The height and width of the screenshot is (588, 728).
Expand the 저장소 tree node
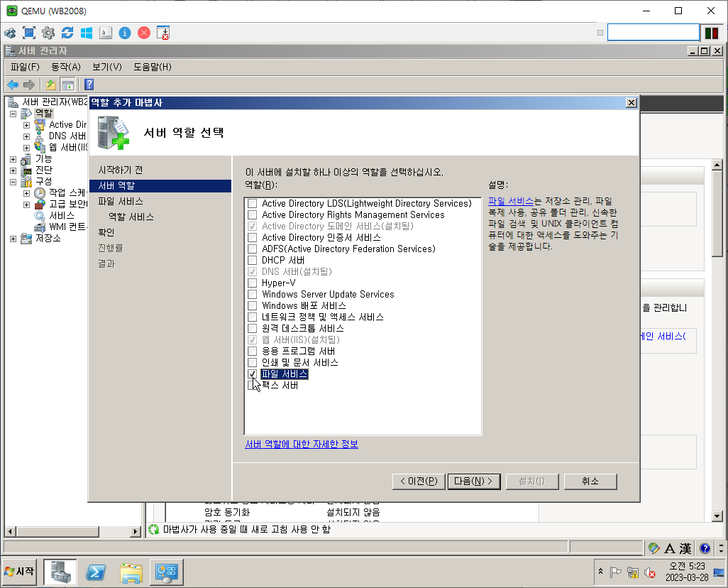point(13,239)
